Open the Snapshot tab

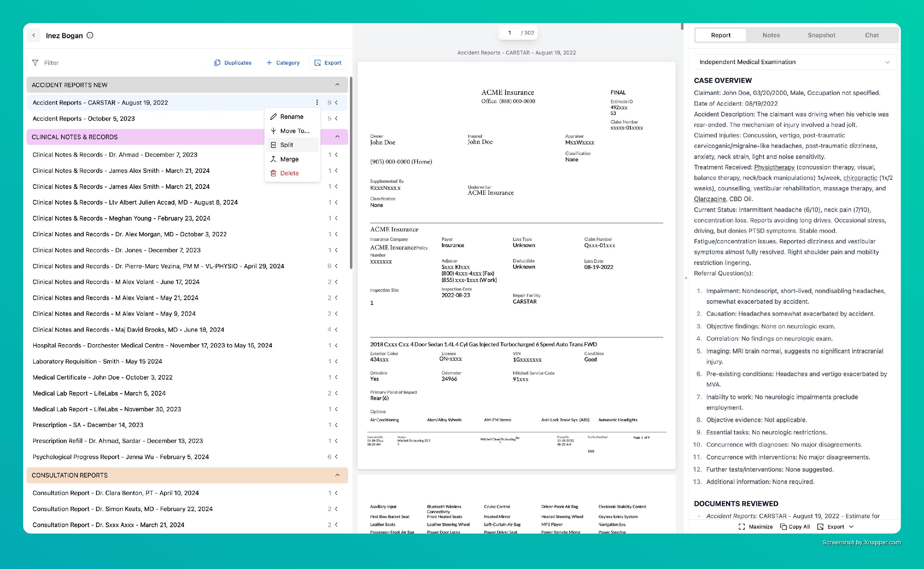[x=821, y=35]
